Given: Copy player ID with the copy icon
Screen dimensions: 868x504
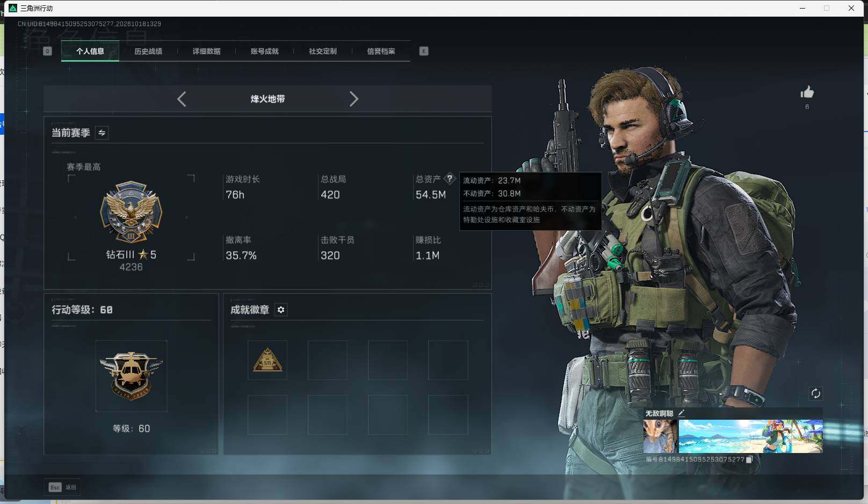Looking at the screenshot, I should pos(749,459).
